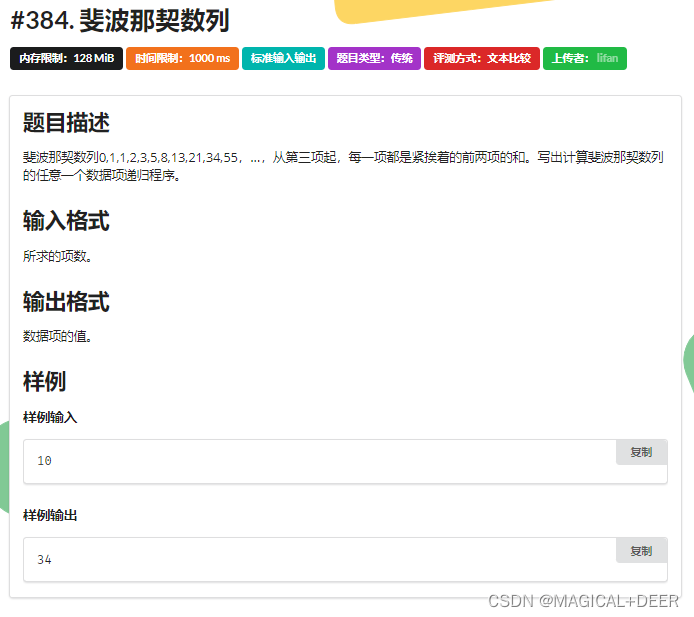Viewport: 694px width, 617px height.
Task: Click the 样例输入 label
Action: pos(50,417)
